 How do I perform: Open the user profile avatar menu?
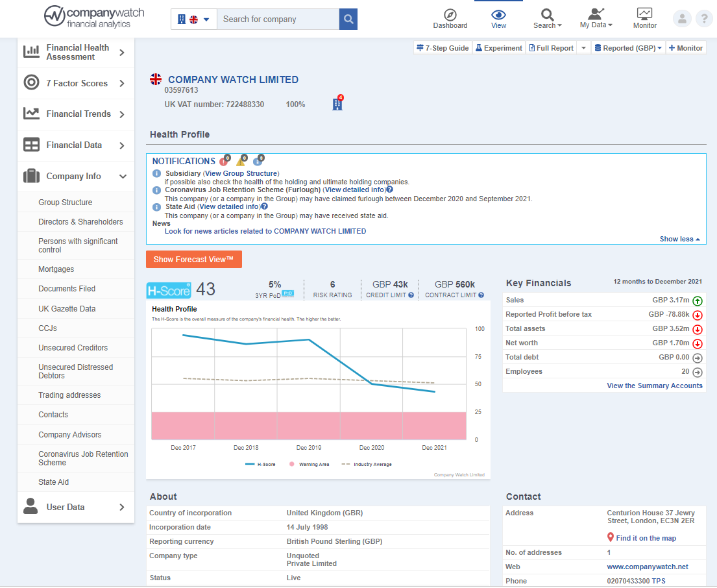click(x=682, y=19)
